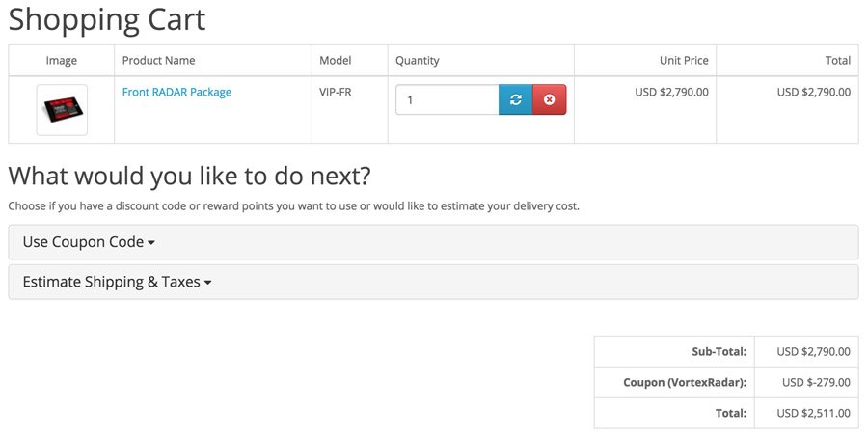This screenshot has width=868, height=437.
Task: Click the Coupon (VortexRadar) discount row
Action: click(726, 382)
